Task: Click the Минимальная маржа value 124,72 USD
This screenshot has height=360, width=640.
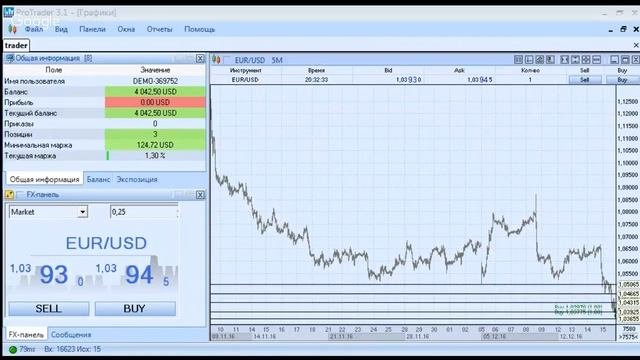Action: tap(155, 145)
